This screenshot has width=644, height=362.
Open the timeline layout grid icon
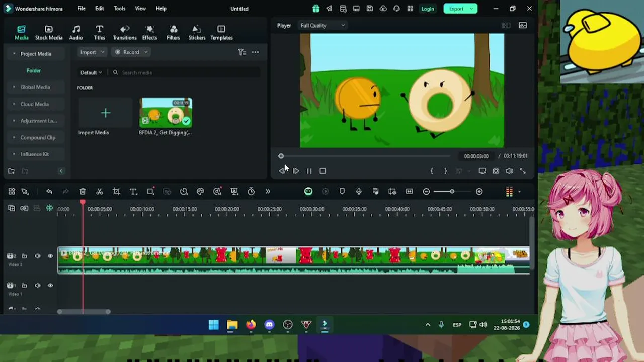coord(12,192)
